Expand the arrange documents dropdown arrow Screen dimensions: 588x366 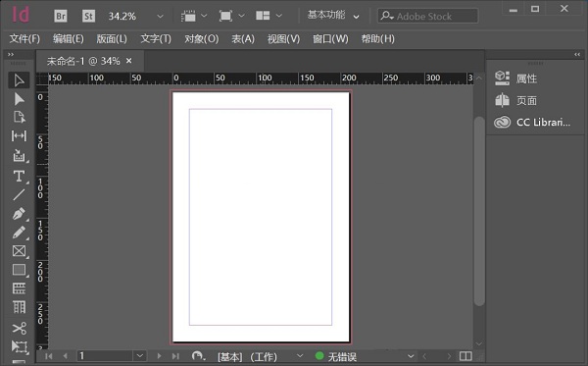click(x=278, y=16)
